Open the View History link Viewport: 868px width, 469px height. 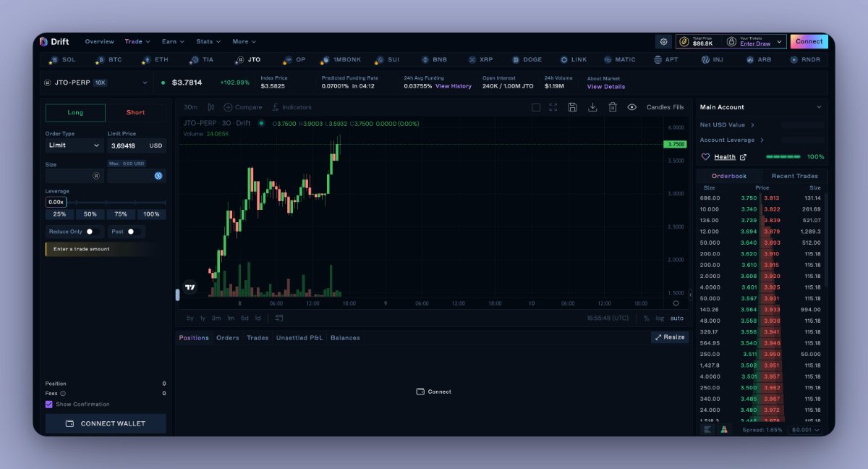(x=454, y=86)
